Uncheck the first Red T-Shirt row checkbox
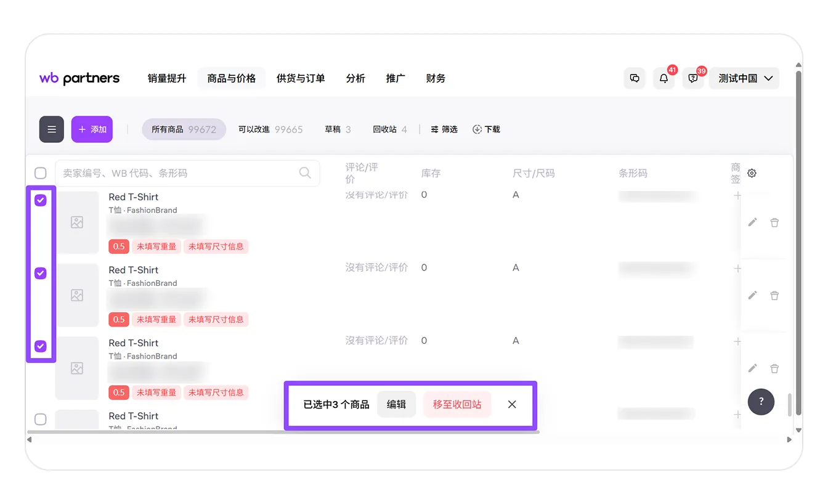 tap(41, 200)
